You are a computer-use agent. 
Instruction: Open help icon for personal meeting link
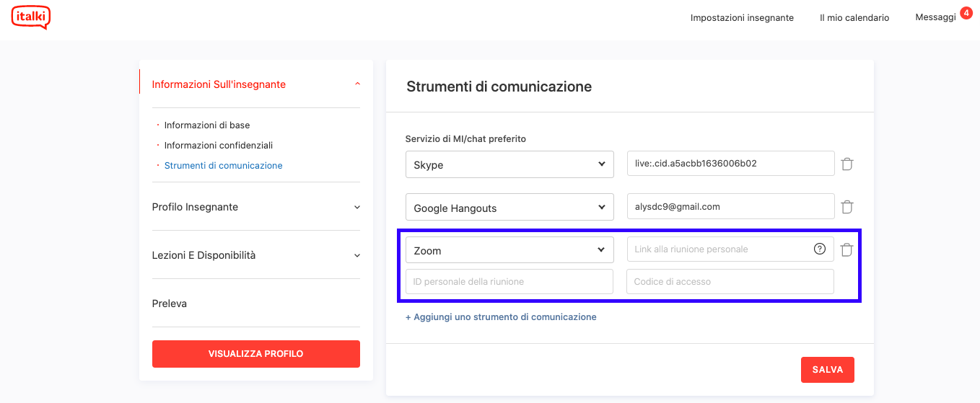click(x=820, y=249)
